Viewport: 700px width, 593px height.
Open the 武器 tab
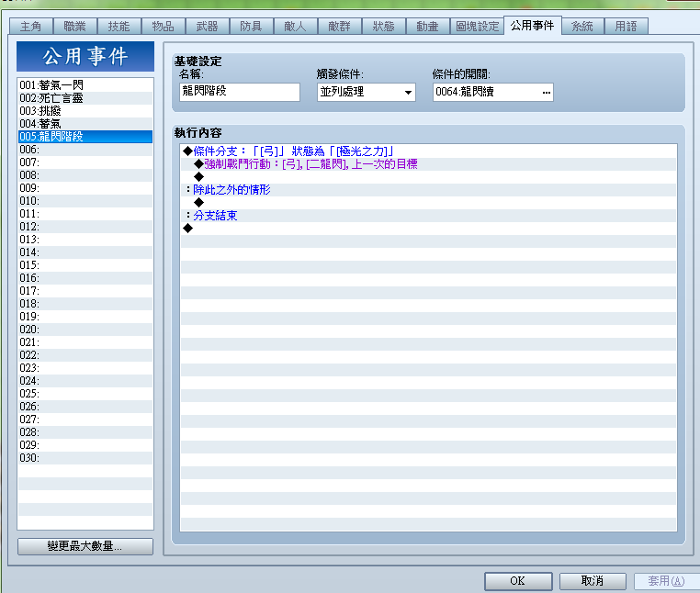coord(207,27)
